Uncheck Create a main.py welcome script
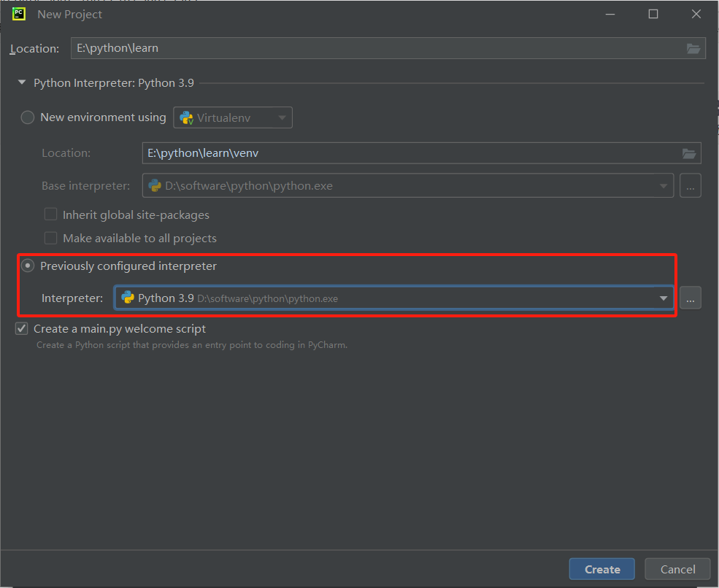 (x=22, y=328)
